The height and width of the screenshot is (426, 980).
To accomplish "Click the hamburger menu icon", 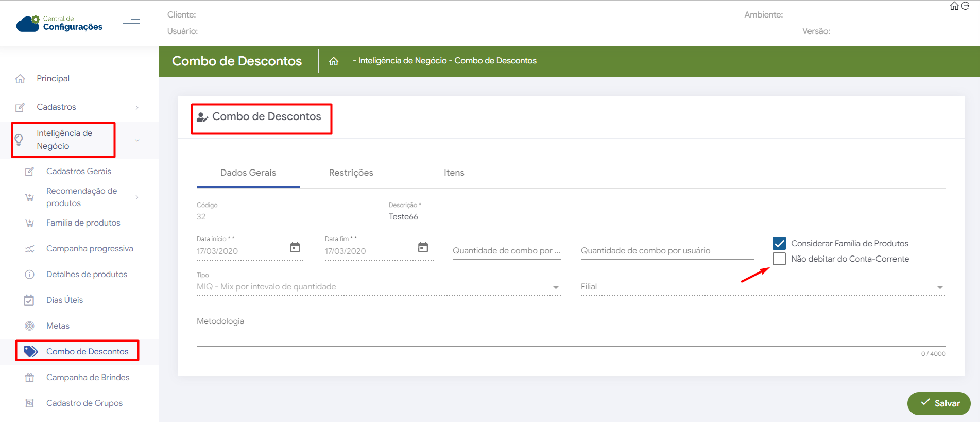I will [131, 24].
